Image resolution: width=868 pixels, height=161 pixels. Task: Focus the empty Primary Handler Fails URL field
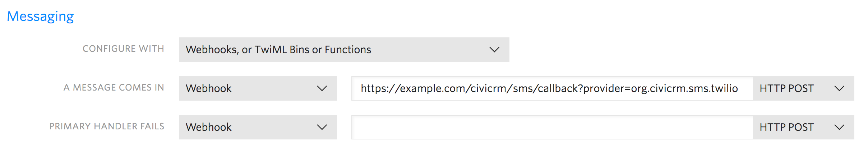pos(552,127)
